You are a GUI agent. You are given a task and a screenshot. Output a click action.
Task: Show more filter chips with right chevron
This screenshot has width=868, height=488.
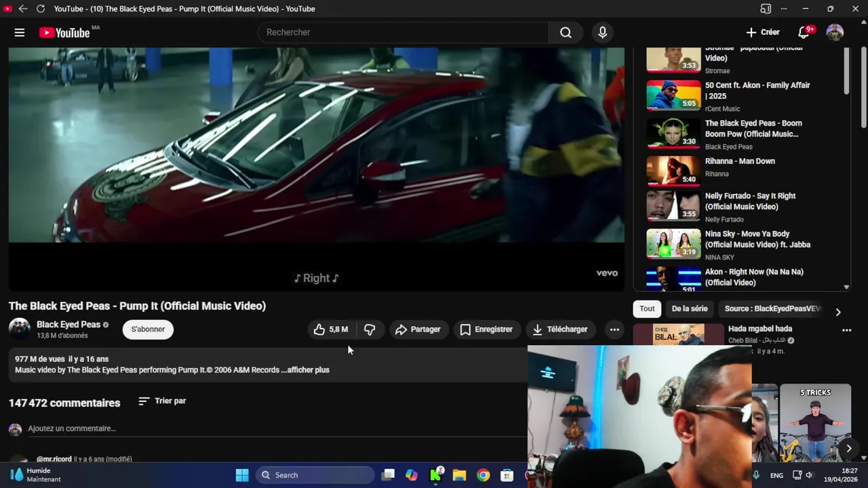pos(838,312)
